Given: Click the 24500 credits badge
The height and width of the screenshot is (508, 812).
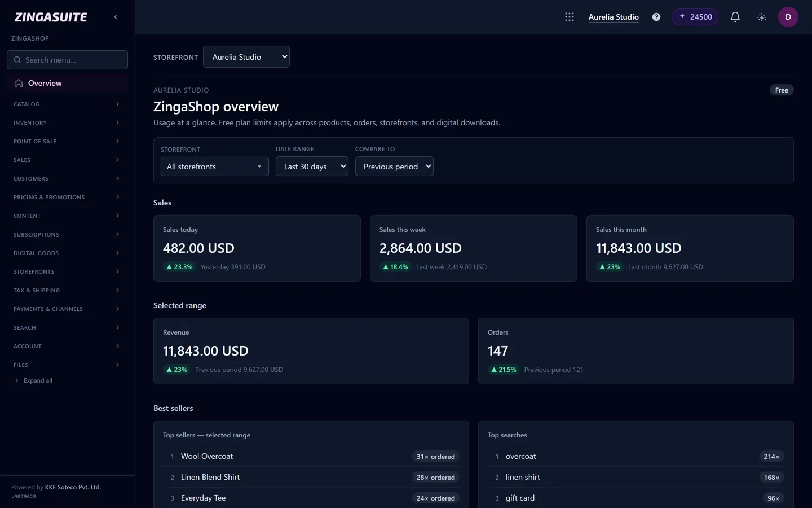Looking at the screenshot, I should tap(695, 17).
